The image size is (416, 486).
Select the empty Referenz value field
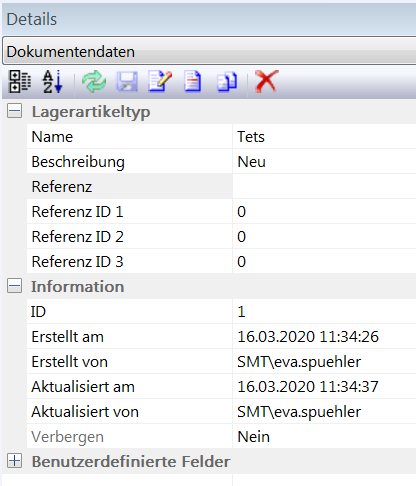pyautogui.click(x=324, y=187)
